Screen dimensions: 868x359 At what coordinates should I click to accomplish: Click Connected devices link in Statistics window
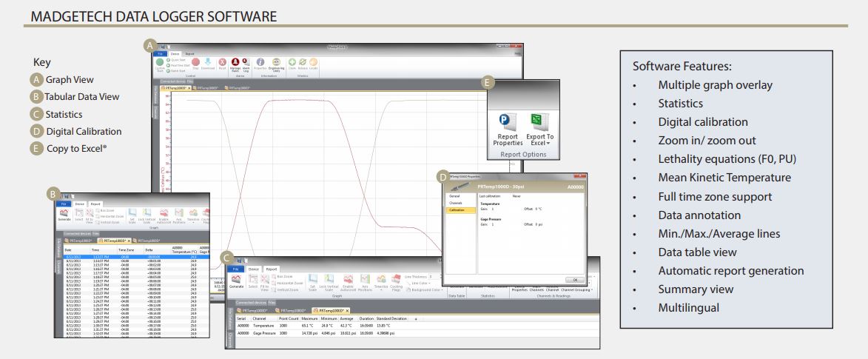click(x=251, y=303)
